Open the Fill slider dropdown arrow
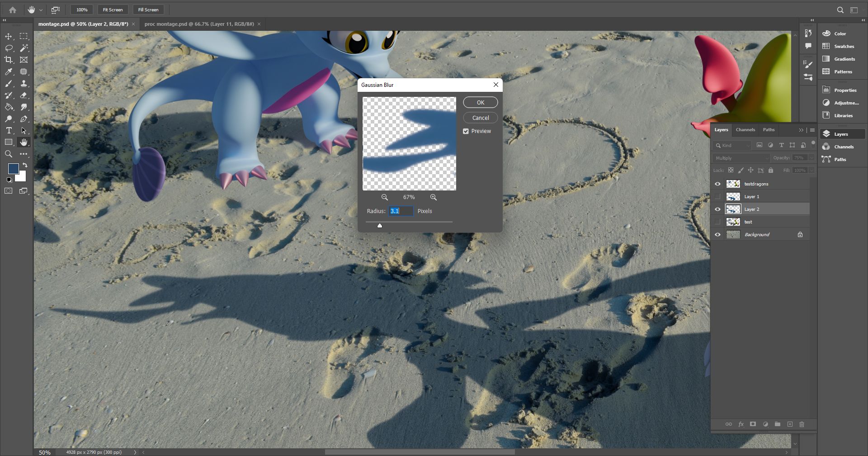Screen dimensions: 868x456 pyautogui.click(x=811, y=171)
